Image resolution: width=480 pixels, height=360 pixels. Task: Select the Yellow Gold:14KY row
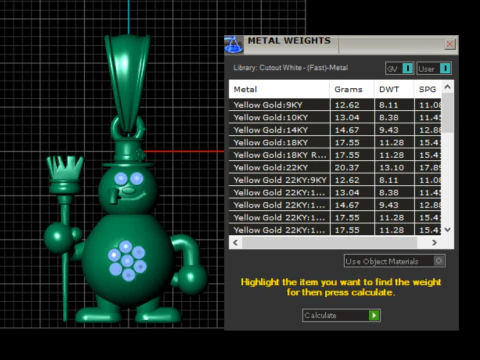click(x=335, y=130)
